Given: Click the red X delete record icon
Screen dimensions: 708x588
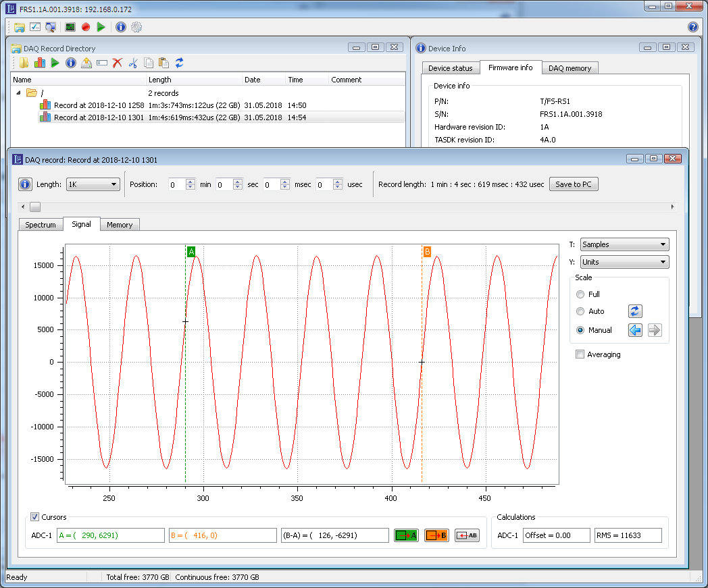Looking at the screenshot, I should (118, 63).
